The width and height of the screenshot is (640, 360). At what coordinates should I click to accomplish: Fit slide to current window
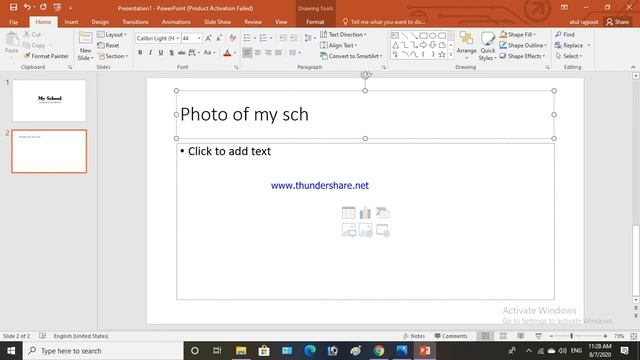(633, 336)
